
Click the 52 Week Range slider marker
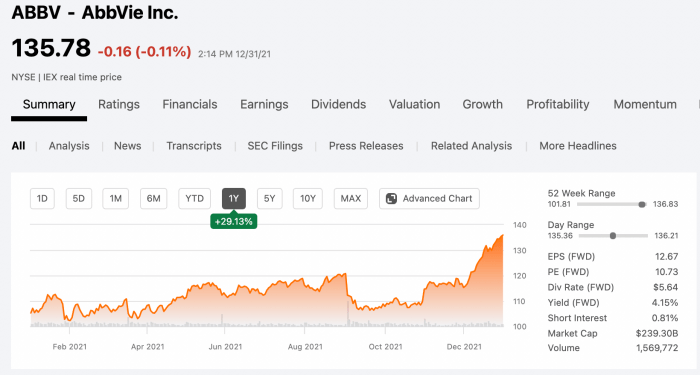point(642,204)
